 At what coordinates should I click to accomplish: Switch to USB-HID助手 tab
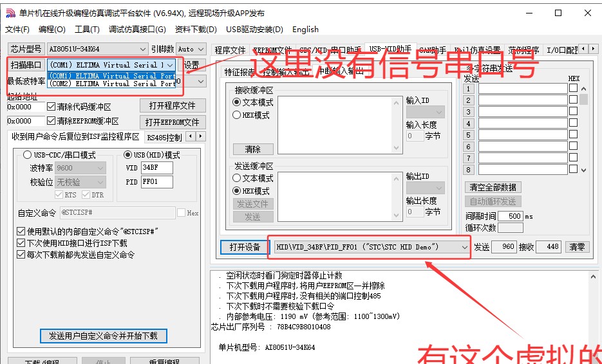point(390,49)
